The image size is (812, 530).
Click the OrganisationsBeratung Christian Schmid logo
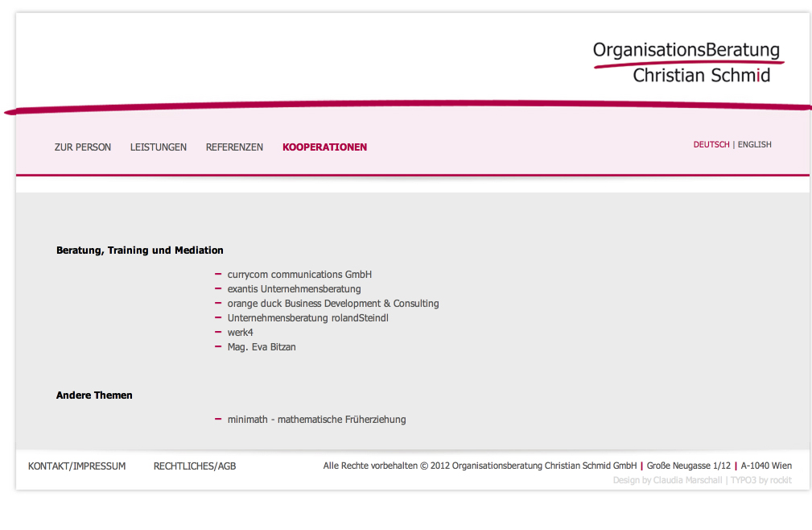(x=688, y=62)
